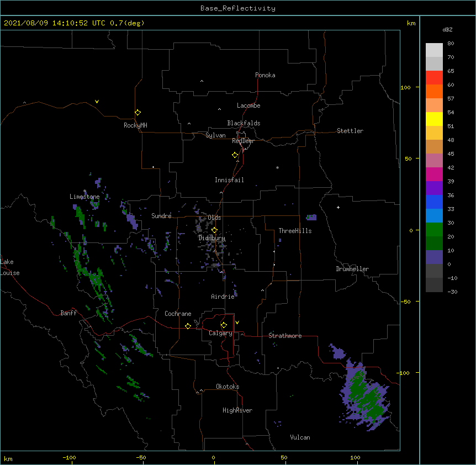Click the asterisk marker above Limestone label
Viewport: 476px width, 465px height.
pyautogui.click(x=85, y=191)
